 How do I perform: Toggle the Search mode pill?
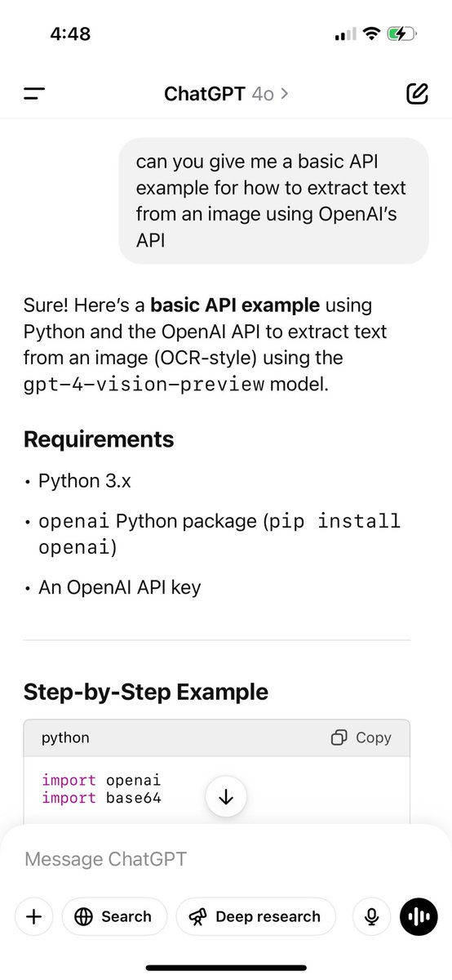pos(114,916)
